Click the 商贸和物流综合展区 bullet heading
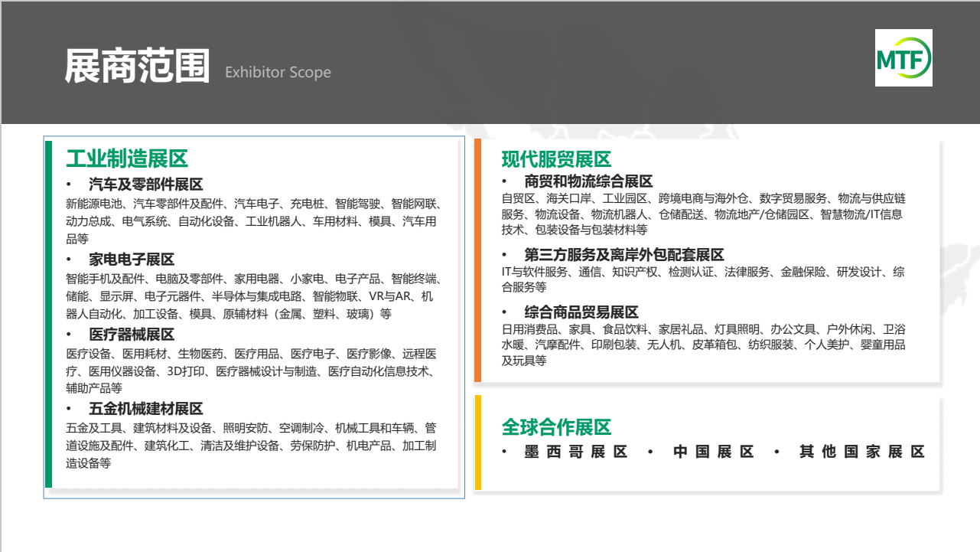The image size is (980, 552). coord(588,181)
